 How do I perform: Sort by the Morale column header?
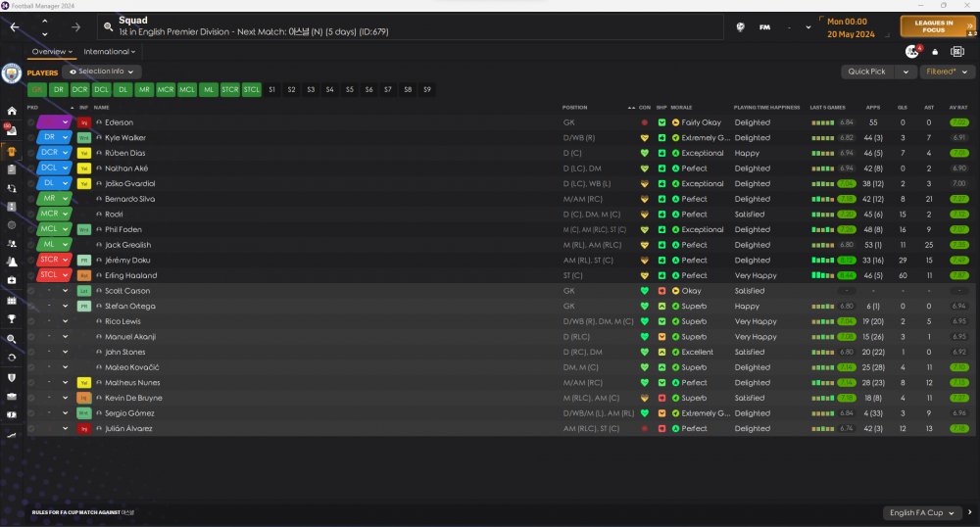point(681,108)
